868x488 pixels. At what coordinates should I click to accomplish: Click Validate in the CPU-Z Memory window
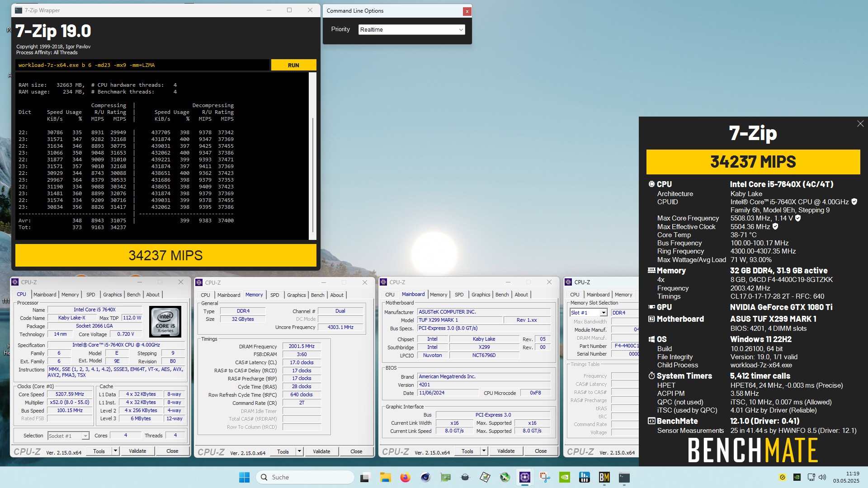click(321, 451)
